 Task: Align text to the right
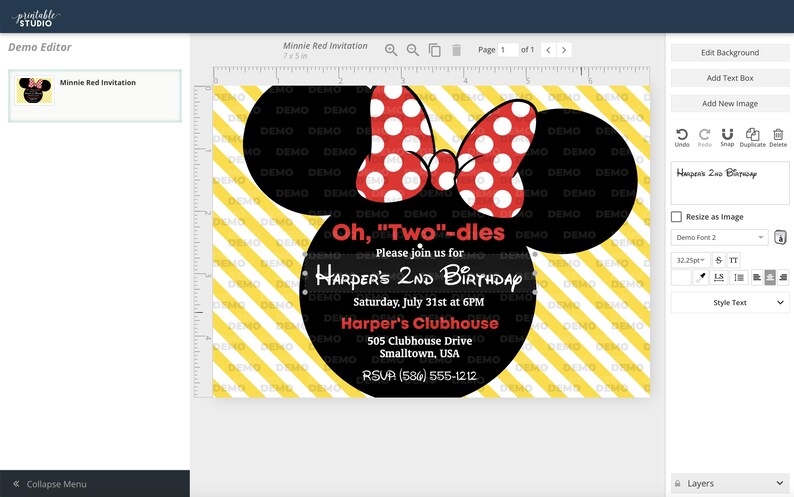pos(783,277)
